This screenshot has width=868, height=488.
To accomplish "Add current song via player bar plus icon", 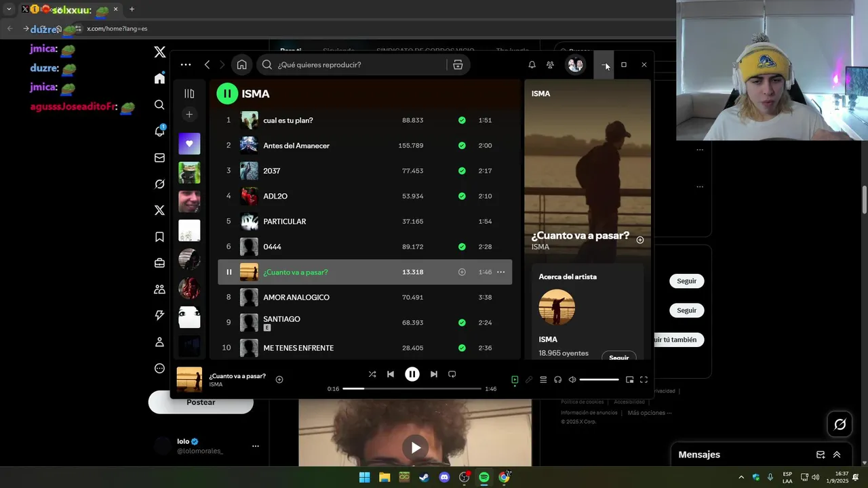I will pos(279,380).
